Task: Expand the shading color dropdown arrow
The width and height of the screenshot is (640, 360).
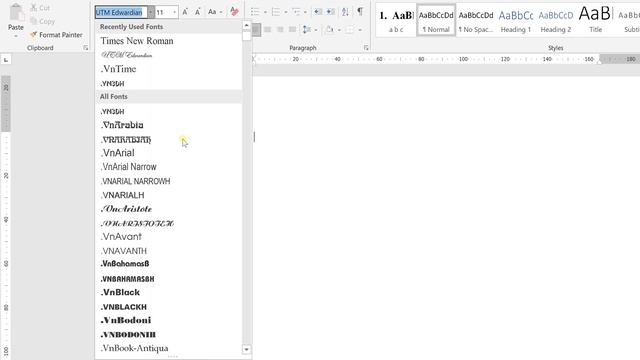Action: tap(339, 30)
